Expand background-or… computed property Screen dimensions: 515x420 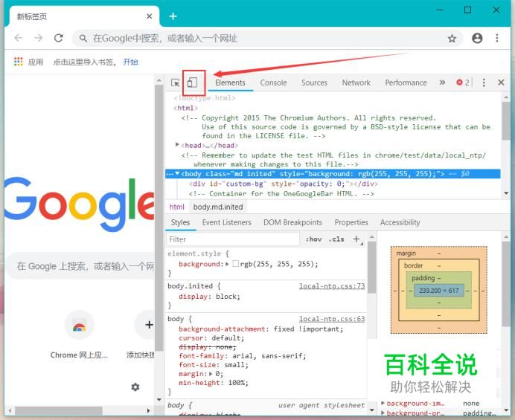383,412
